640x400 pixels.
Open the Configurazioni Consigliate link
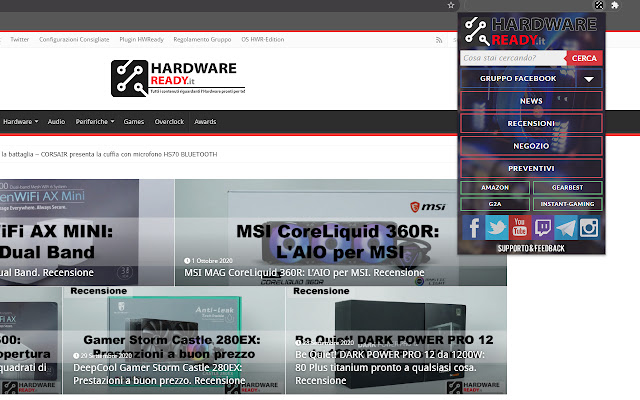(x=74, y=40)
